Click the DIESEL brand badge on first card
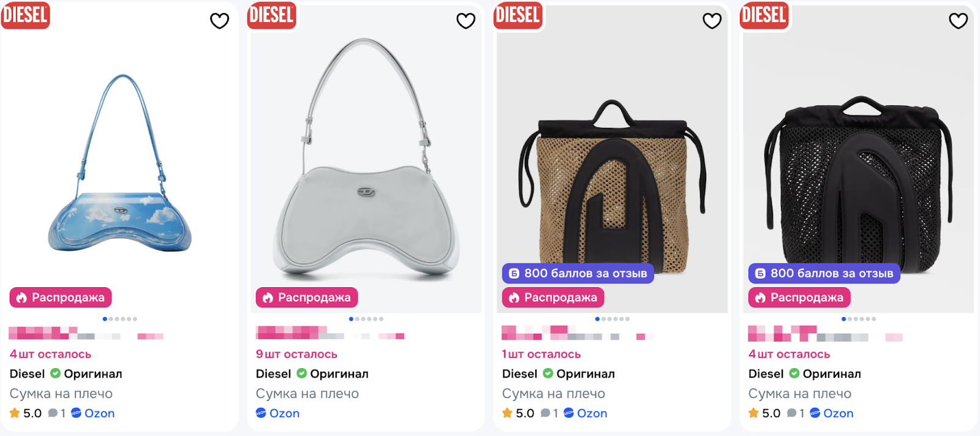Image resolution: width=980 pixels, height=436 pixels. [x=25, y=14]
